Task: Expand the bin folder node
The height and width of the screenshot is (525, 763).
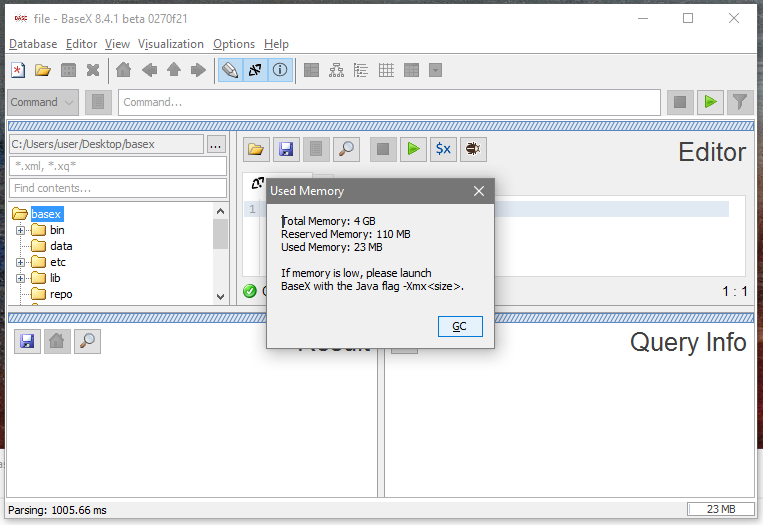Action: (20, 231)
